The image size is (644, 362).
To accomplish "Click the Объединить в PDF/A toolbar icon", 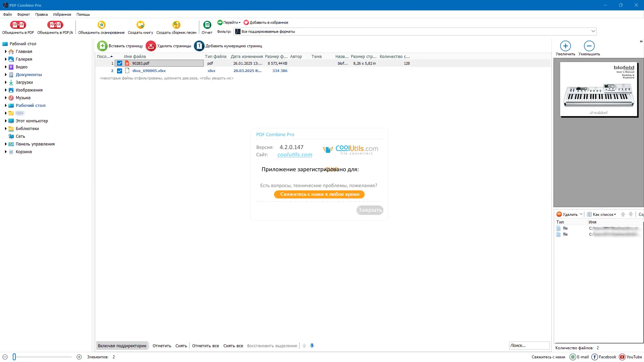I will [x=55, y=25].
